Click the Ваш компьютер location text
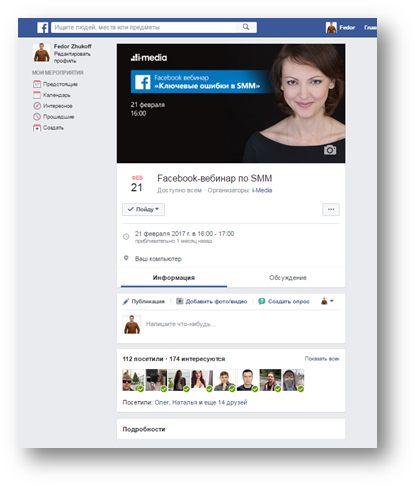The image size is (415, 486). tap(158, 259)
